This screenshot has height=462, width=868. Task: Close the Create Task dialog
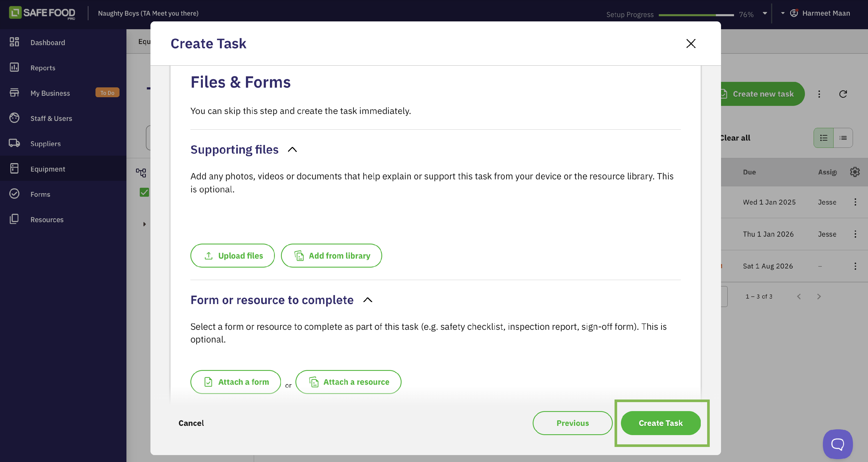click(691, 43)
